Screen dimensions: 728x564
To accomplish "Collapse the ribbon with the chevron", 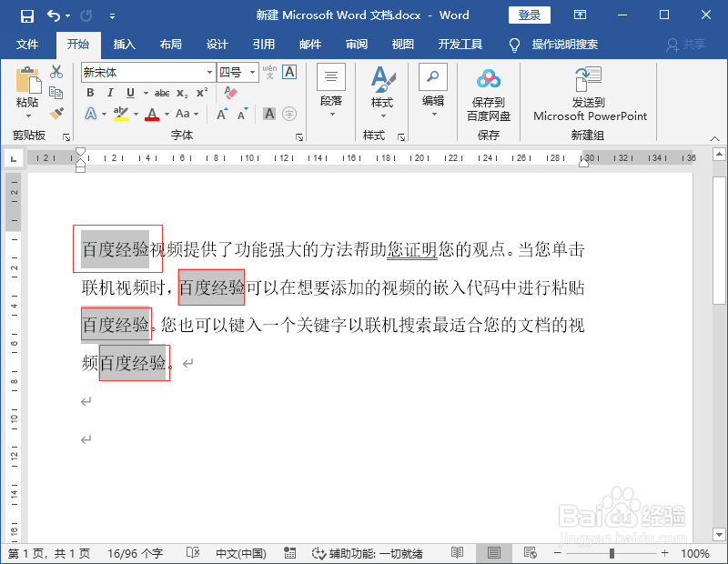I will coord(714,138).
